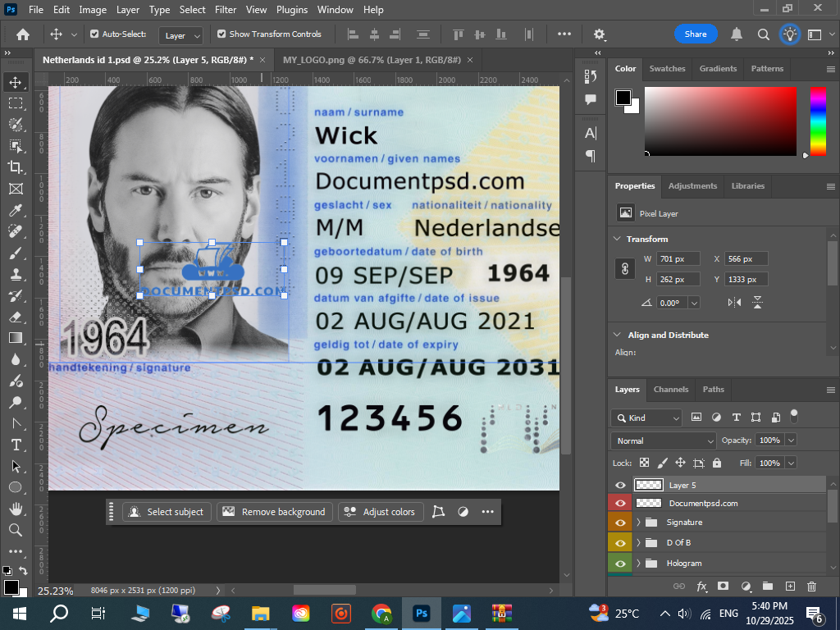
Task: Expand the Signature layer group
Action: click(638, 523)
